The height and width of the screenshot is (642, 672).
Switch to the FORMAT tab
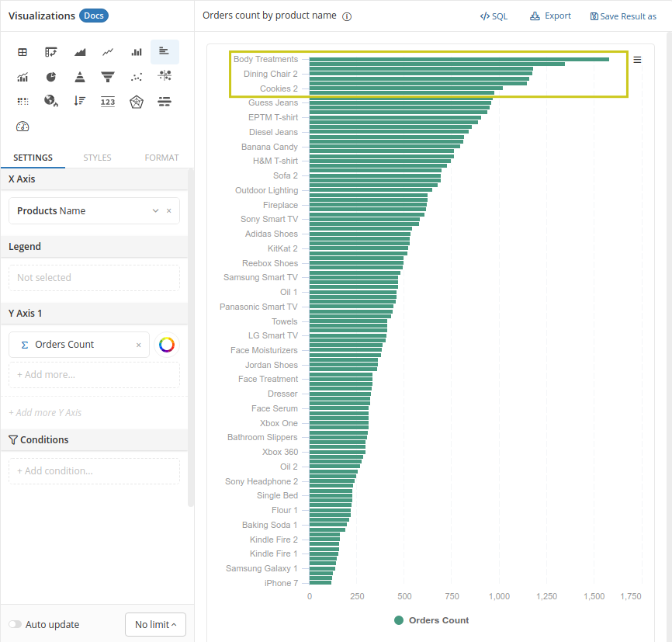click(161, 158)
